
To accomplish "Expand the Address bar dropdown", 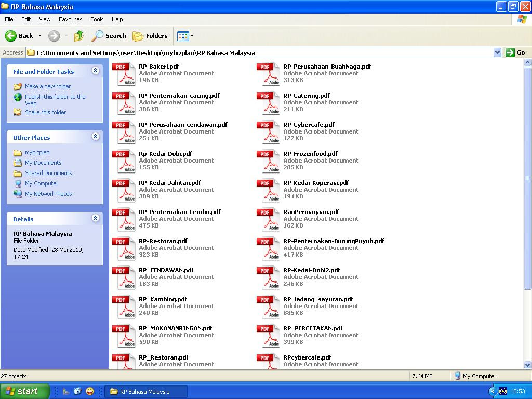I will [x=497, y=52].
